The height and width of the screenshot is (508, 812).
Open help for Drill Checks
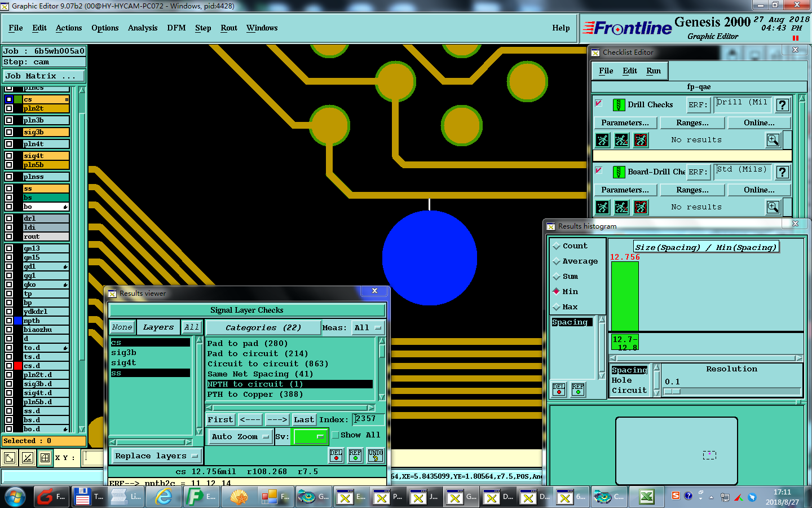click(782, 105)
